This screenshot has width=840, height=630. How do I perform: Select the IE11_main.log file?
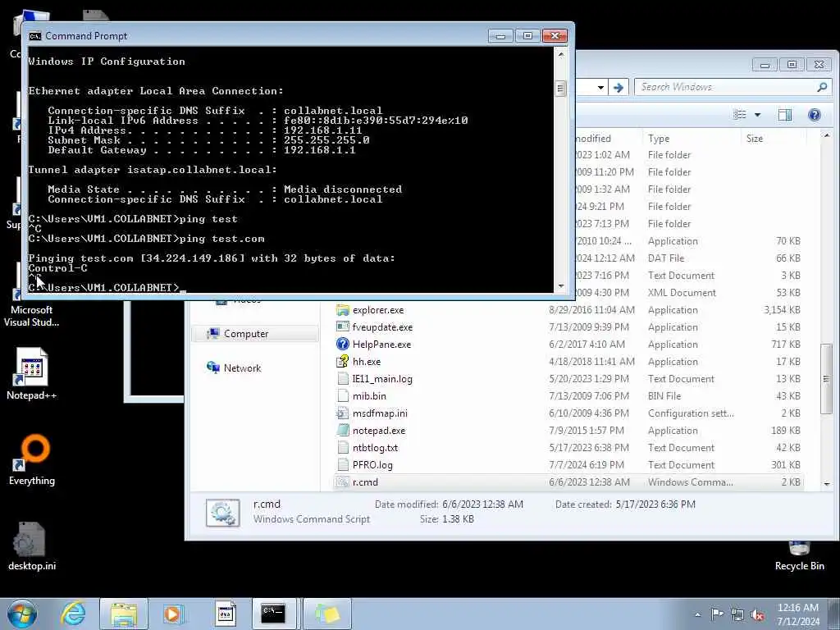pos(382,379)
